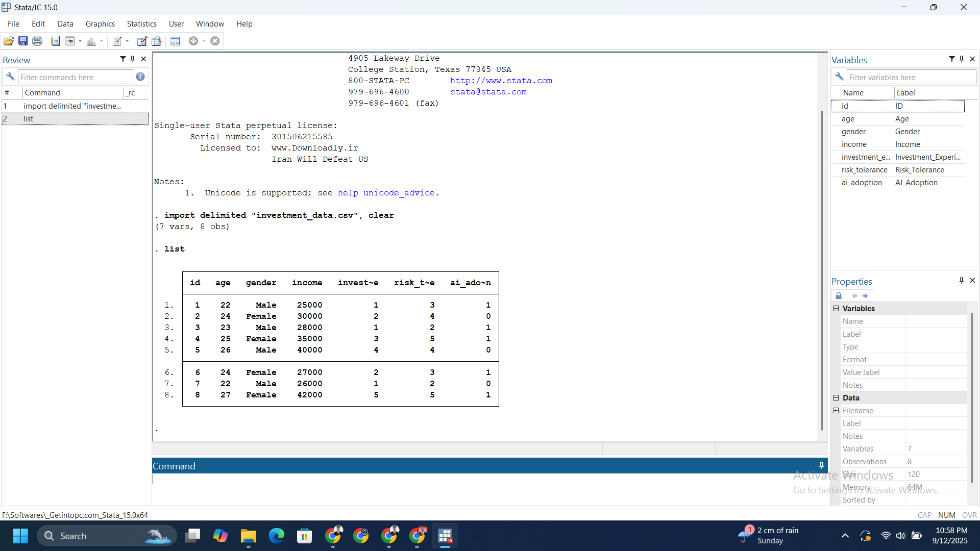980x551 pixels.
Task: Open the Data Editor (Edit) icon
Action: pos(142,41)
